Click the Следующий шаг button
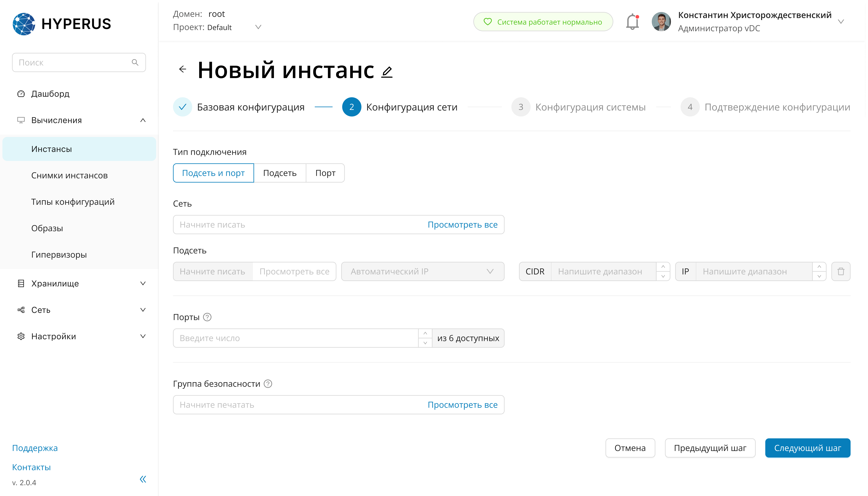Image resolution: width=868 pixels, height=496 pixels. (x=807, y=448)
